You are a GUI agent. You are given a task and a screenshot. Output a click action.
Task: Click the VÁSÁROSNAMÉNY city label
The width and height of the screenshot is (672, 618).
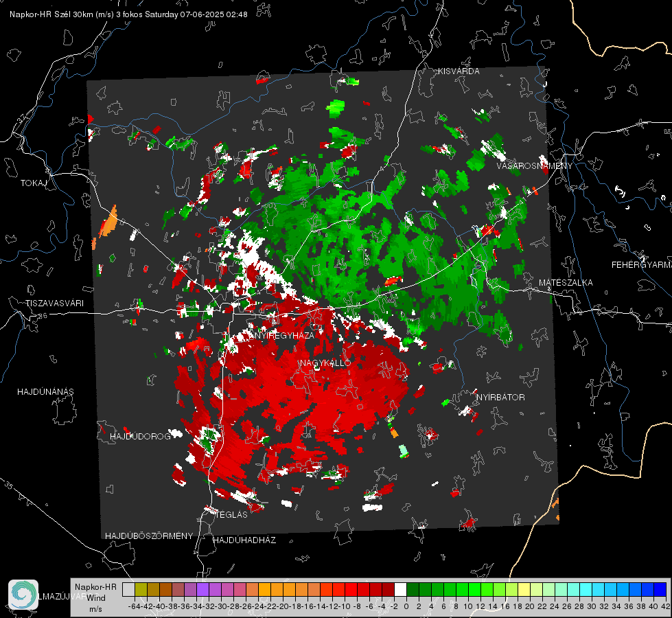click(535, 166)
